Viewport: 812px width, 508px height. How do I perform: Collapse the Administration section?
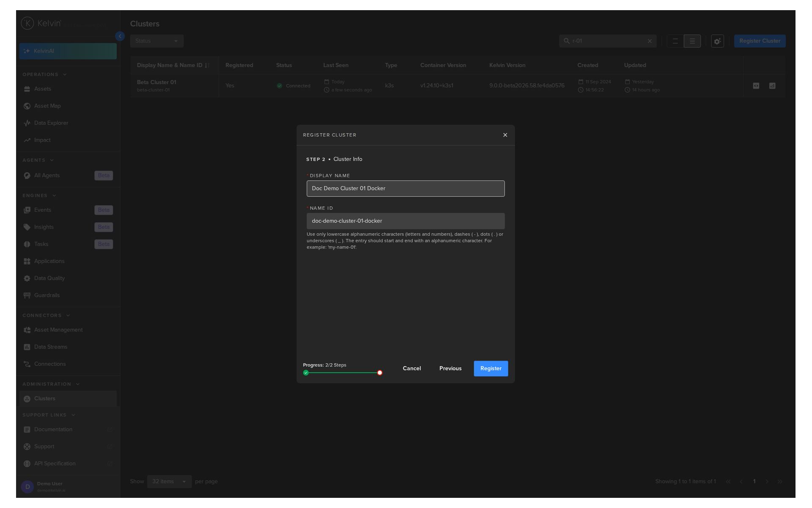[x=78, y=384]
